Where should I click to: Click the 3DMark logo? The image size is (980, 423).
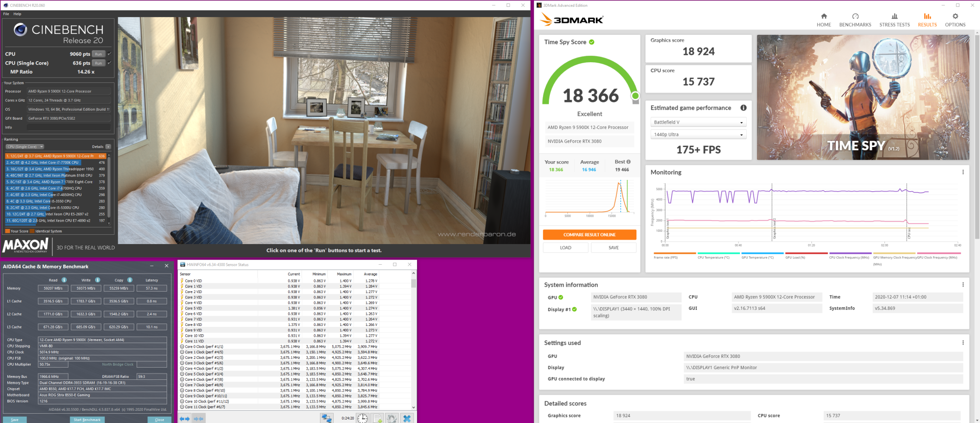[572, 20]
